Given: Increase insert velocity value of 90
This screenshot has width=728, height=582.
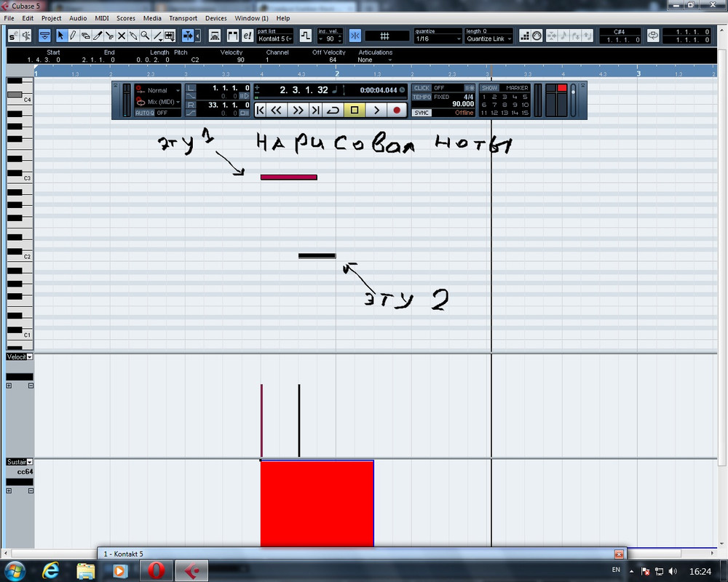Looking at the screenshot, I should (x=340, y=36).
